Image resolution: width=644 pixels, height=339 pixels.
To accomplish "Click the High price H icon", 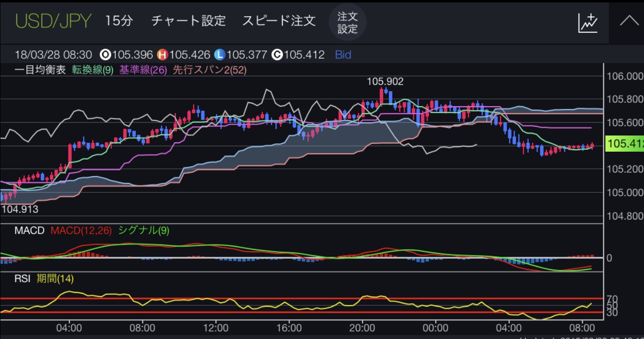I will point(162,55).
